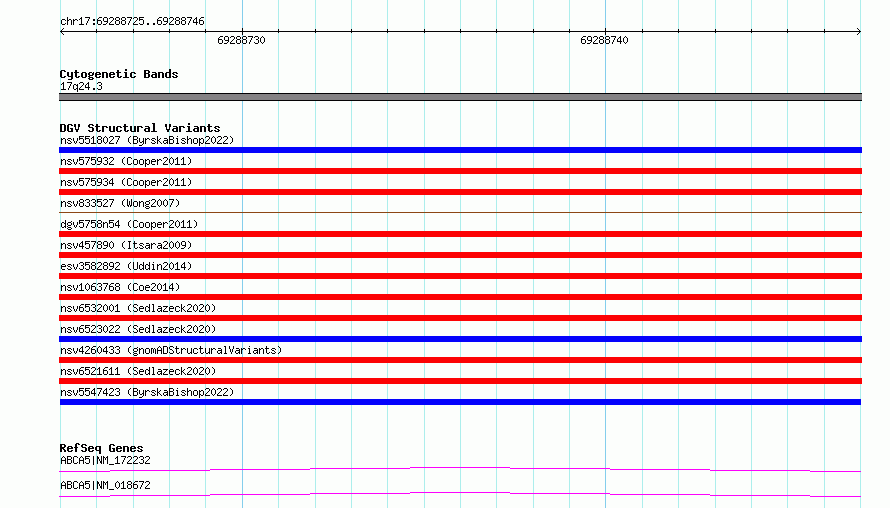Open variant nsv575932 (Cooper2011) label
The height and width of the screenshot is (508, 890).
pyautogui.click(x=126, y=161)
